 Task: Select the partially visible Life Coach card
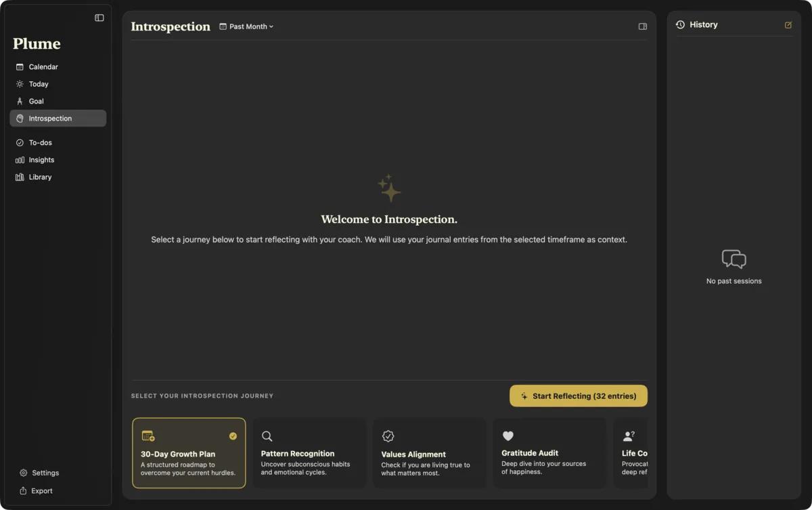click(x=631, y=453)
